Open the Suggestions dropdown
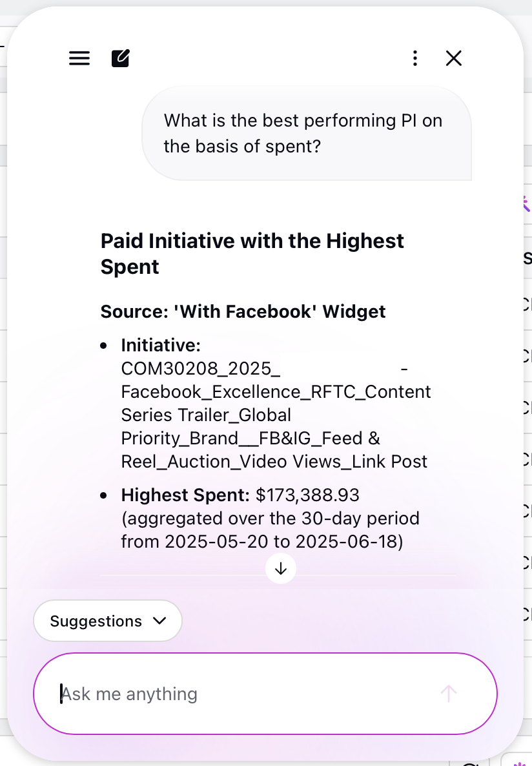The image size is (532, 766). [x=107, y=621]
